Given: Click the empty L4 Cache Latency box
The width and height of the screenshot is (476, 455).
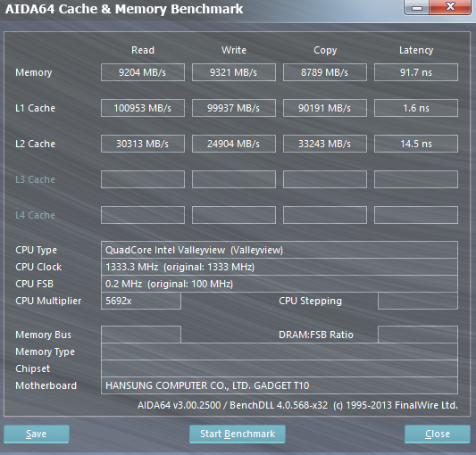Looking at the screenshot, I should [416, 215].
